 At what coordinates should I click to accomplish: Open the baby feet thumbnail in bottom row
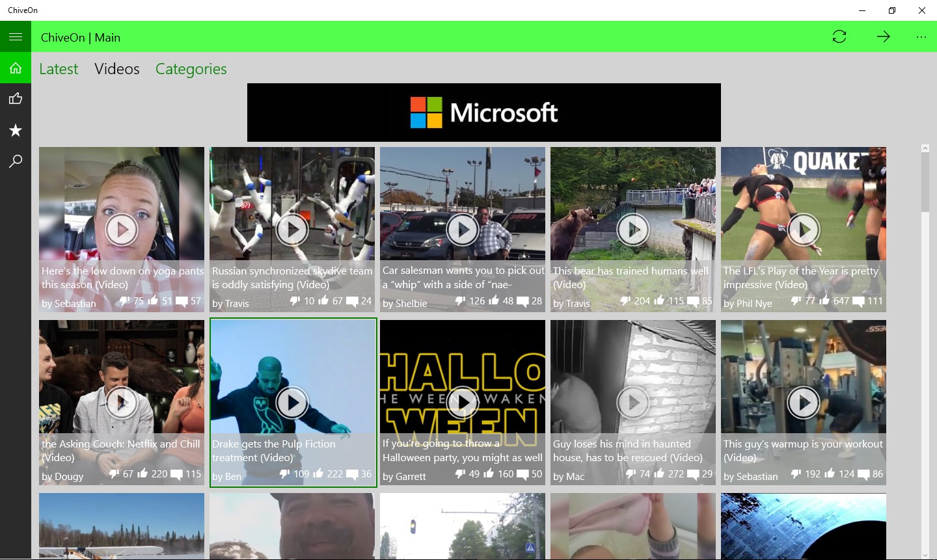click(633, 526)
